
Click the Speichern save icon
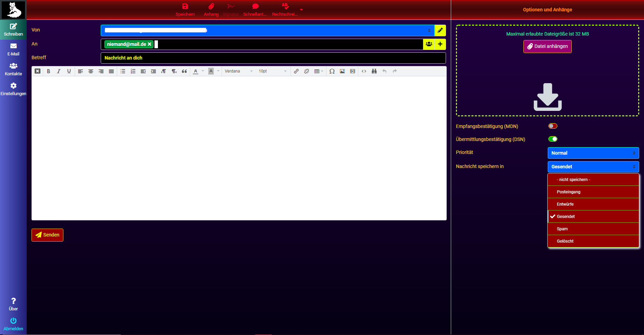coord(185,7)
